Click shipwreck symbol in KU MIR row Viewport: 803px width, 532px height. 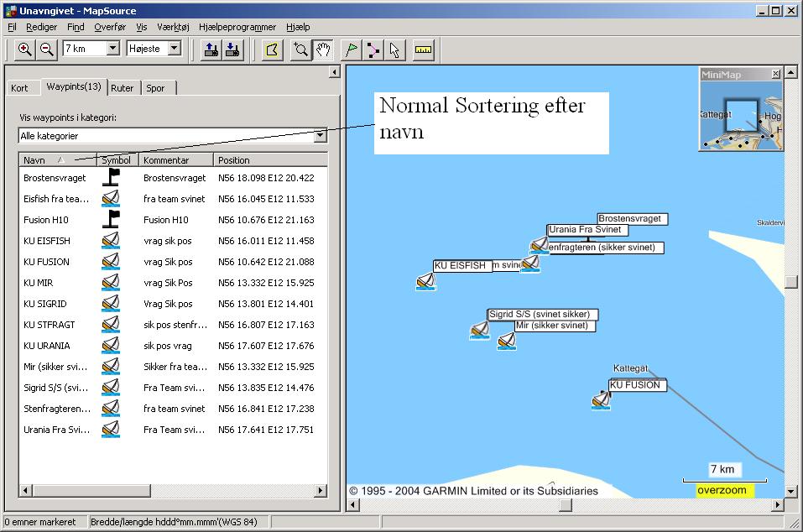tap(111, 282)
